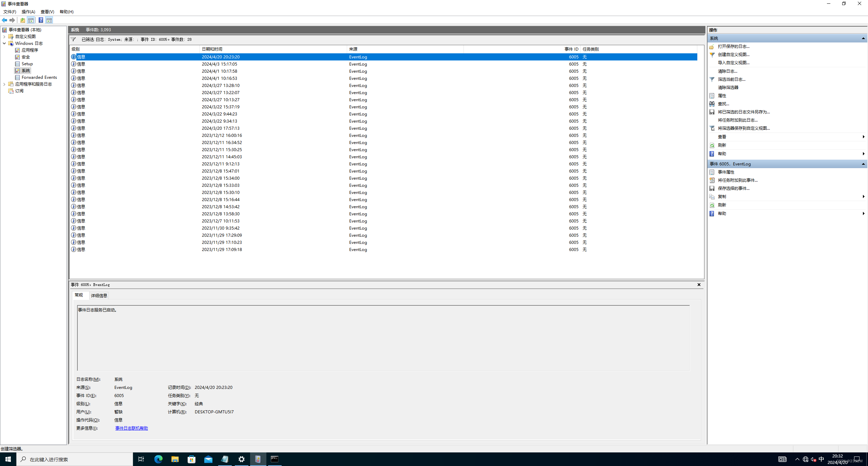Expand the 自定义视图 tree node
Viewport: 868px width, 466px height.
[x=4, y=37]
